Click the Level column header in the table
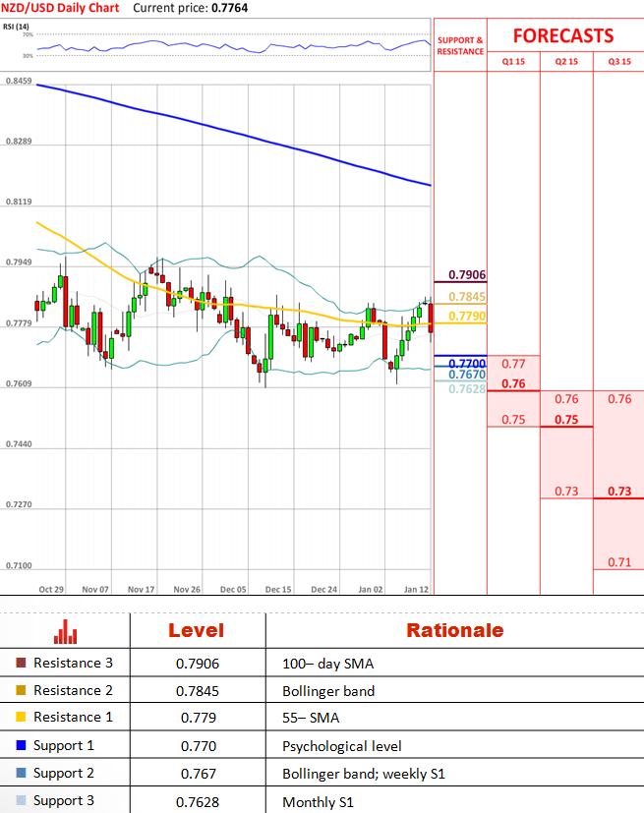Screen dimensions: 644x813 pyautogui.click(x=196, y=630)
